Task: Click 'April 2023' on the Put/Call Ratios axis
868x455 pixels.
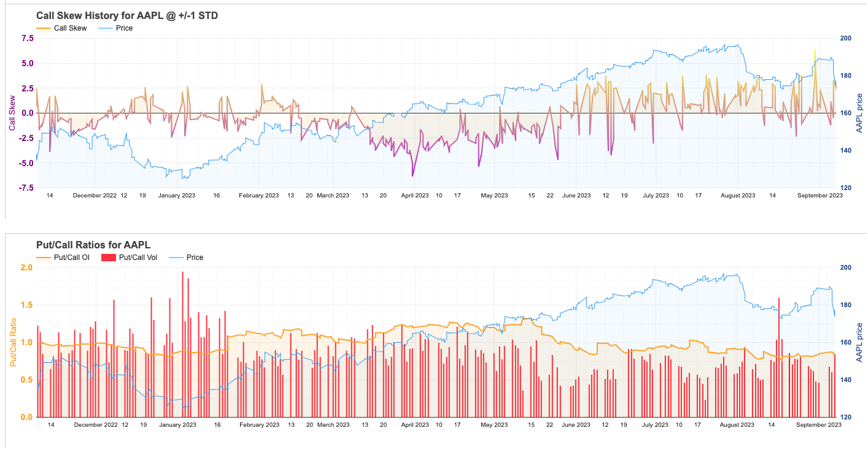Action: 415,425
